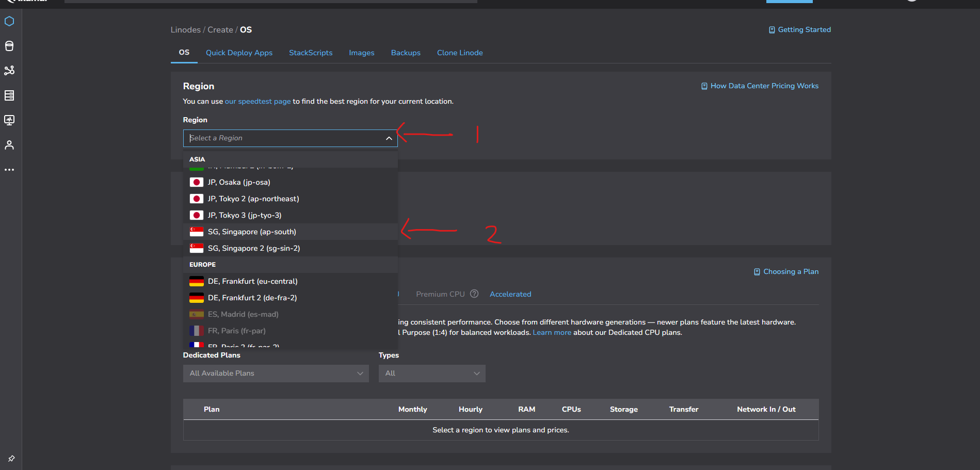Viewport: 980px width, 470px height.
Task: Click the ES, Madrid (es-mad) option
Action: (291, 314)
